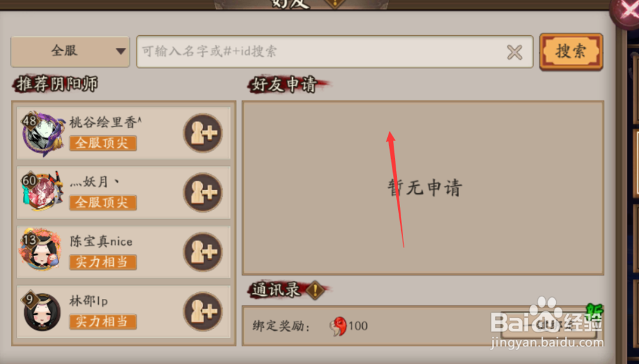This screenshot has height=364, width=639.
Task: Add friend 桃谷绘里香 with plus icon
Action: 203,133
